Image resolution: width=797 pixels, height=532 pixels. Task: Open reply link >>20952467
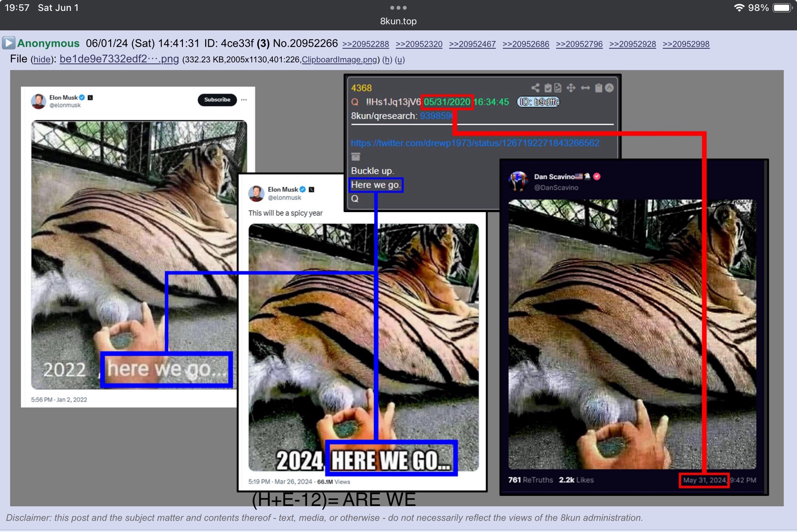pos(472,44)
